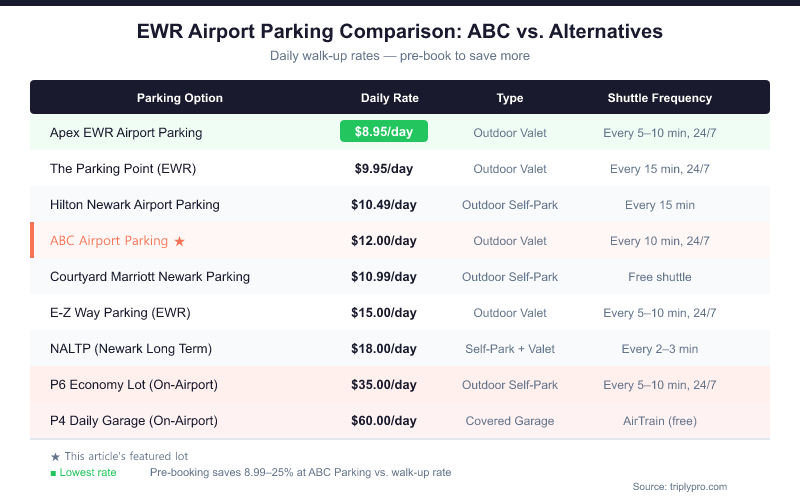800x500 pixels.
Task: Click the star icon beside ABC Airport Parking
Action: tap(179, 241)
